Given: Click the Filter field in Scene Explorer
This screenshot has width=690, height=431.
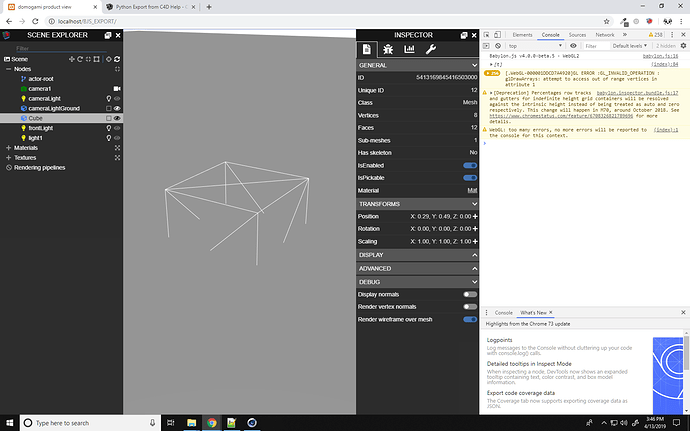Looking at the screenshot, I should (60, 46).
